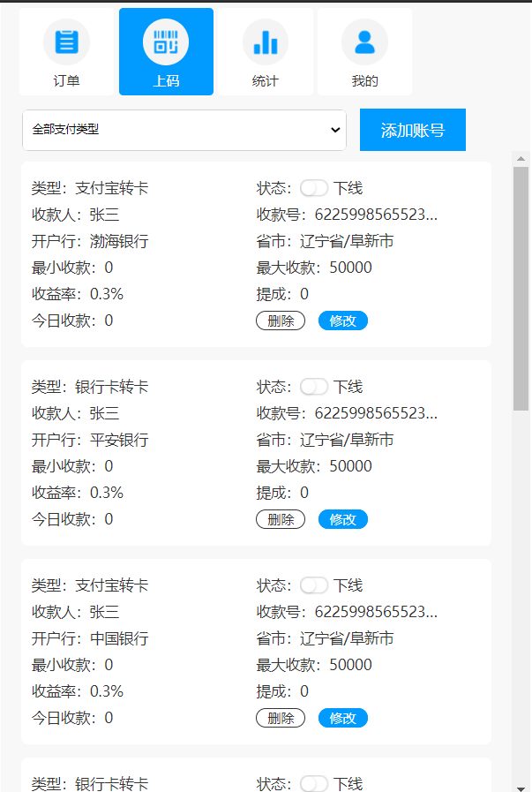Switch to the 统计 tab label

click(x=266, y=81)
